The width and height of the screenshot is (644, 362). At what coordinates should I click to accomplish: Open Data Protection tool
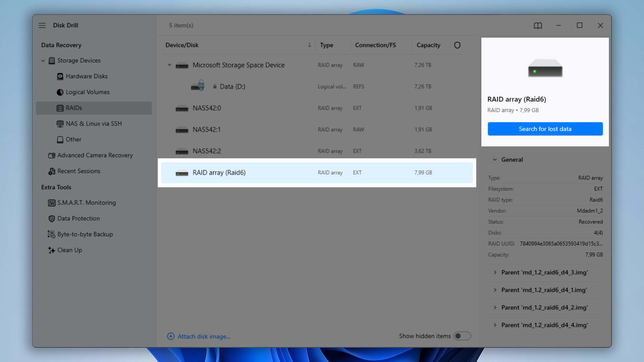94,218
